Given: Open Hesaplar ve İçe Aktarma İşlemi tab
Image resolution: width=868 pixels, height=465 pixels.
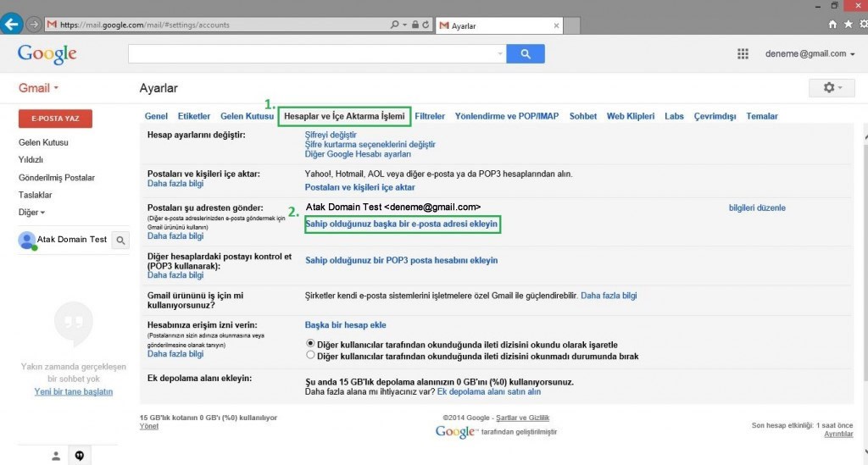Looking at the screenshot, I should (x=344, y=116).
